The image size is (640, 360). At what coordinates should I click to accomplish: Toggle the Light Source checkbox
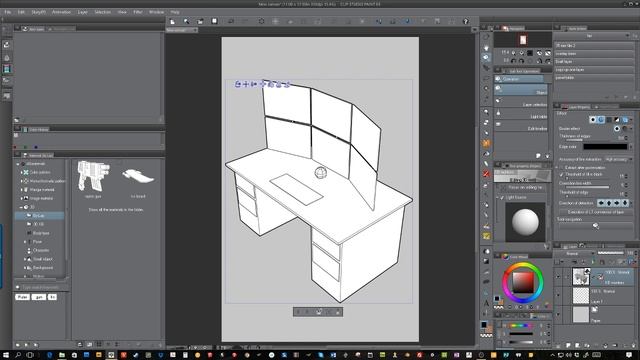pyautogui.click(x=502, y=198)
